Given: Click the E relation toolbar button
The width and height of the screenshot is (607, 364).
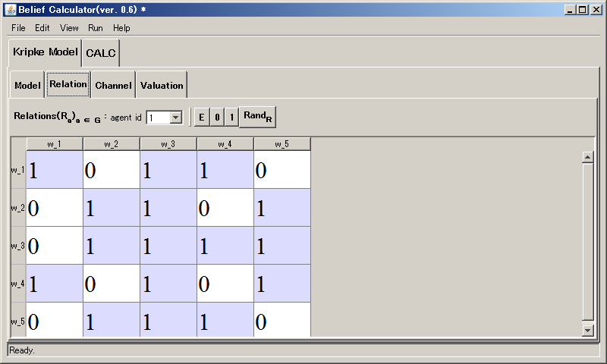Looking at the screenshot, I should click(201, 117).
